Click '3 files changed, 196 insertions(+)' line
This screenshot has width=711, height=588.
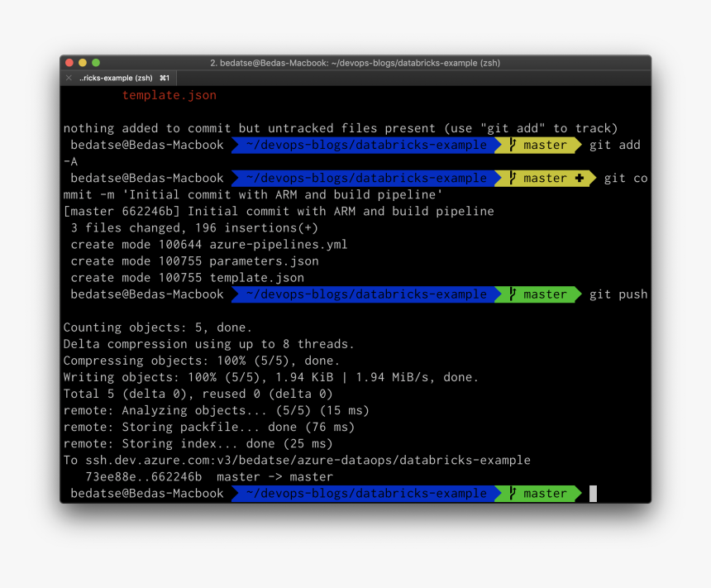tap(194, 227)
